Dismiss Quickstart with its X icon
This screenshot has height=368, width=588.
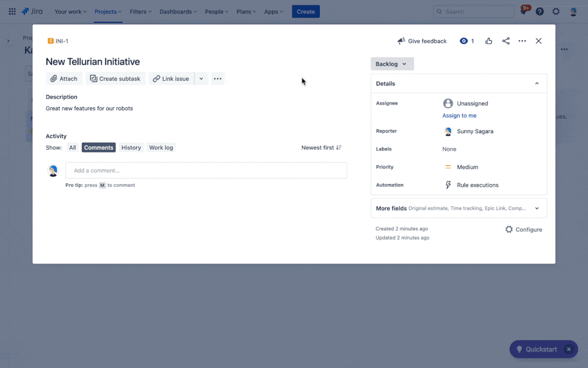pos(569,349)
